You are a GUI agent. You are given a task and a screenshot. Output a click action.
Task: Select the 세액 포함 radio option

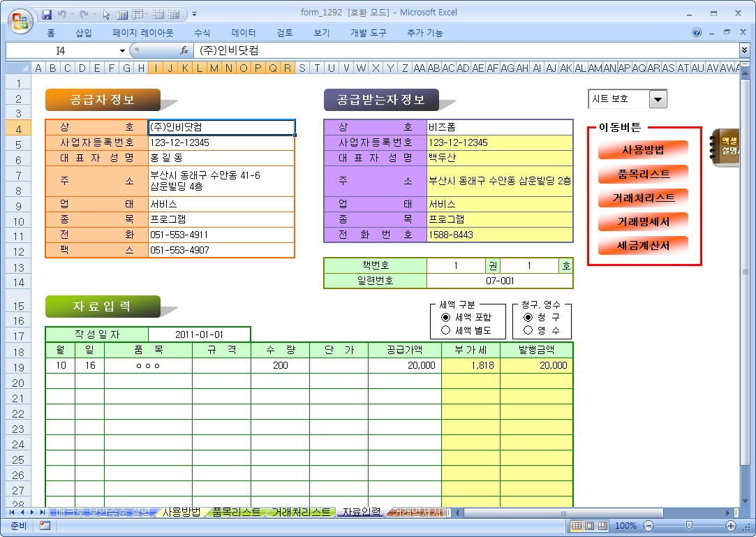pyautogui.click(x=445, y=317)
